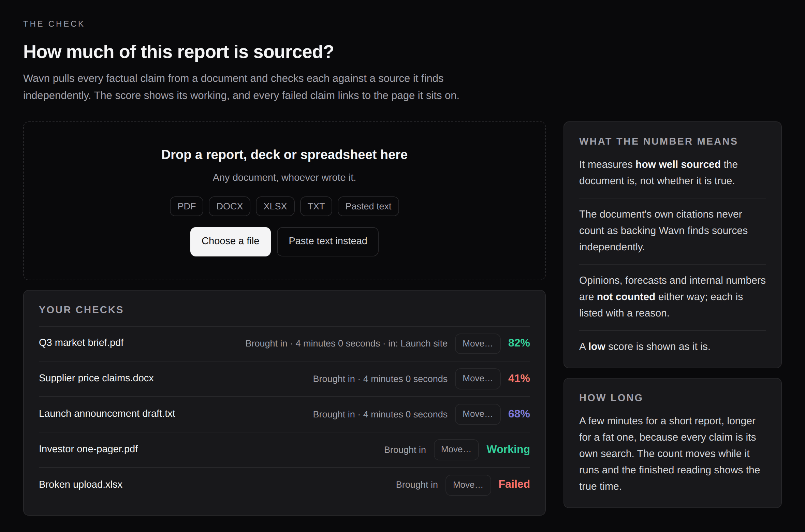Viewport: 805px width, 532px height.
Task: Click the 'in: Launch site' text
Action: point(418,343)
